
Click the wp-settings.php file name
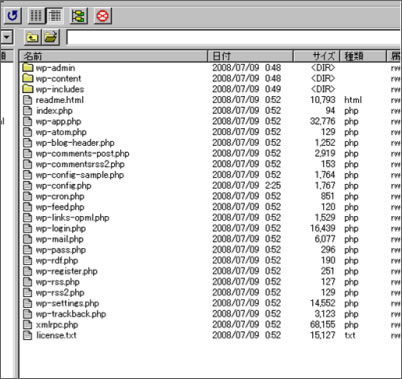pyautogui.click(x=67, y=303)
